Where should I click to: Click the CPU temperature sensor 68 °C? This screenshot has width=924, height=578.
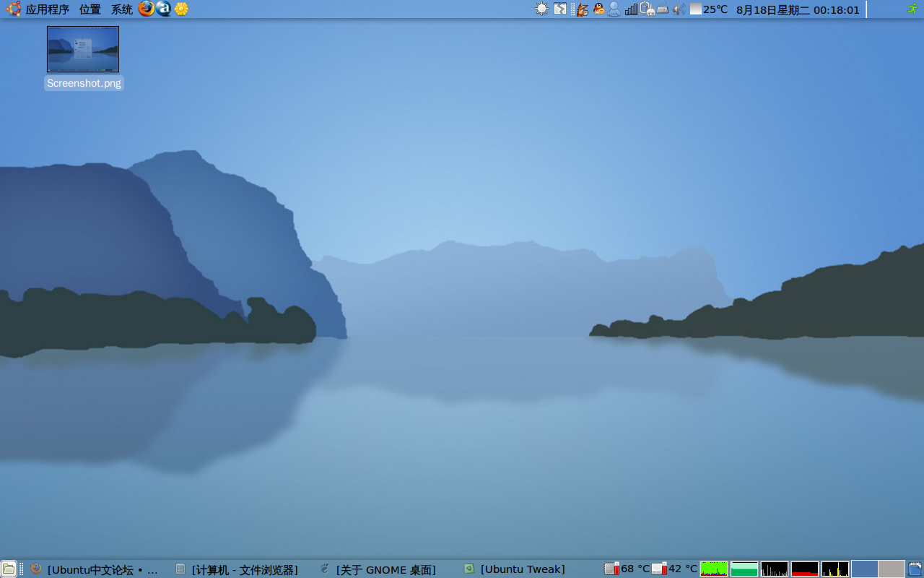[627, 569]
